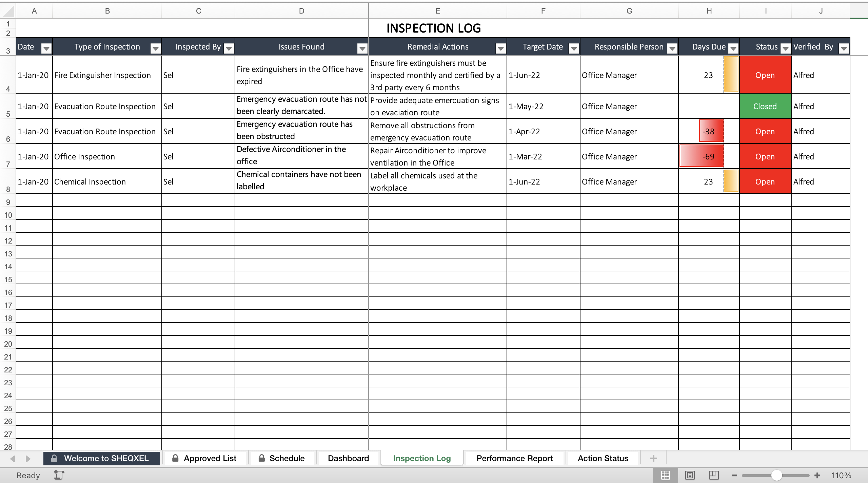The height and width of the screenshot is (483, 868).
Task: Open the Verified By filter dropdown
Action: click(844, 49)
